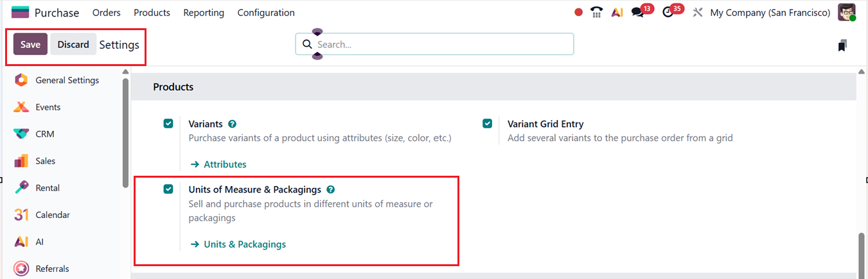Open the AI assistant icon in top bar

click(617, 12)
